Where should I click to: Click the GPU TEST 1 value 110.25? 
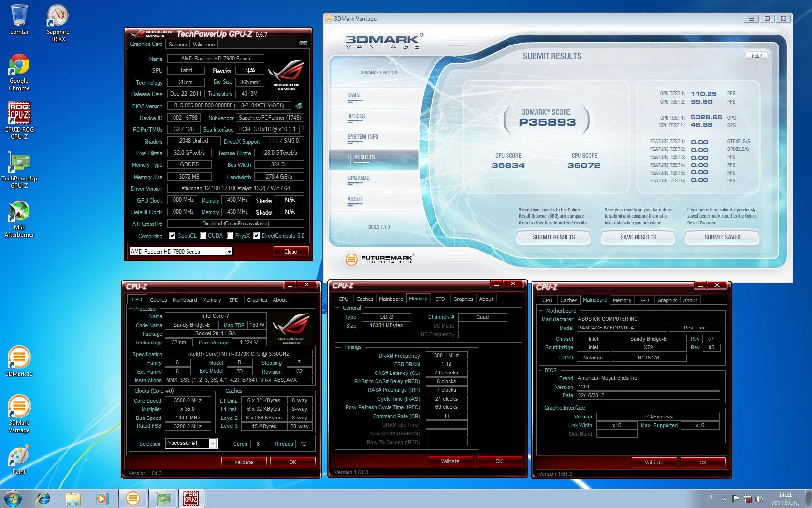coord(704,94)
